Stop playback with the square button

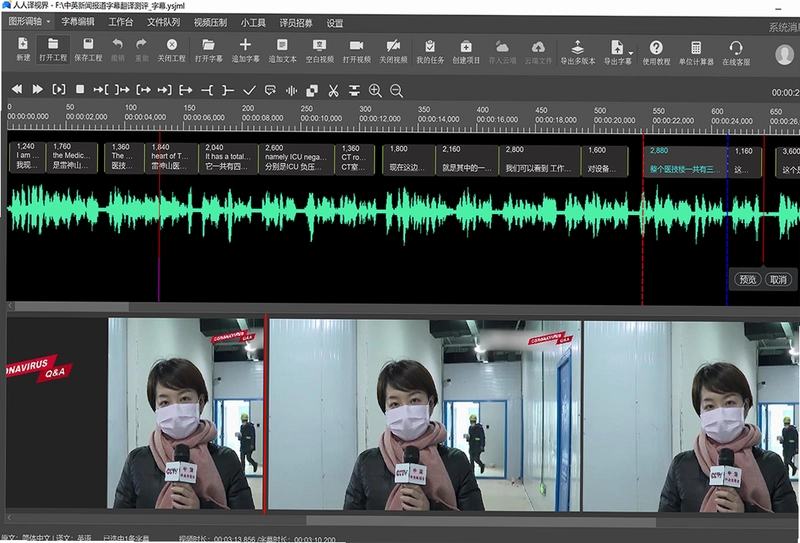pyautogui.click(x=80, y=89)
